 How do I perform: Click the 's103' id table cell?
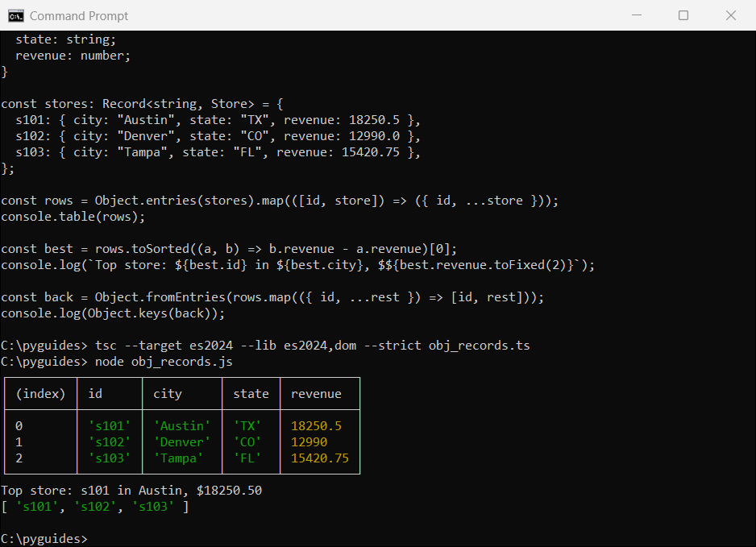tap(110, 458)
